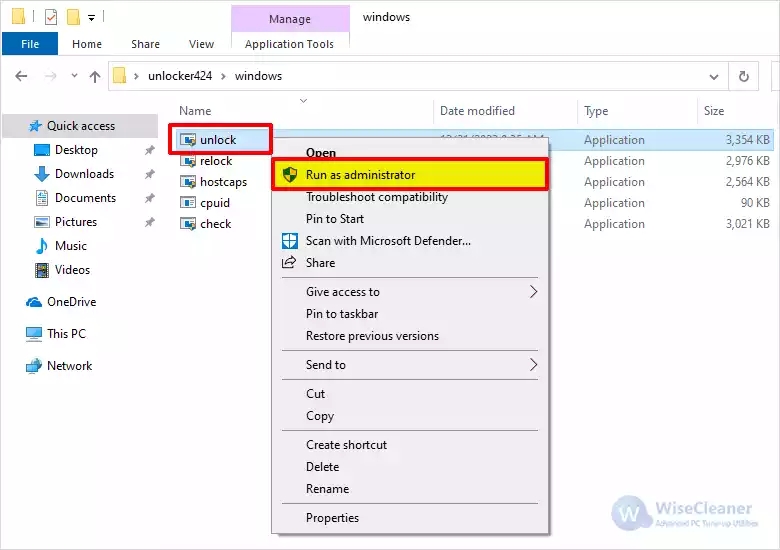Open Videos in the navigation pane
The image size is (780, 550).
tap(72, 270)
